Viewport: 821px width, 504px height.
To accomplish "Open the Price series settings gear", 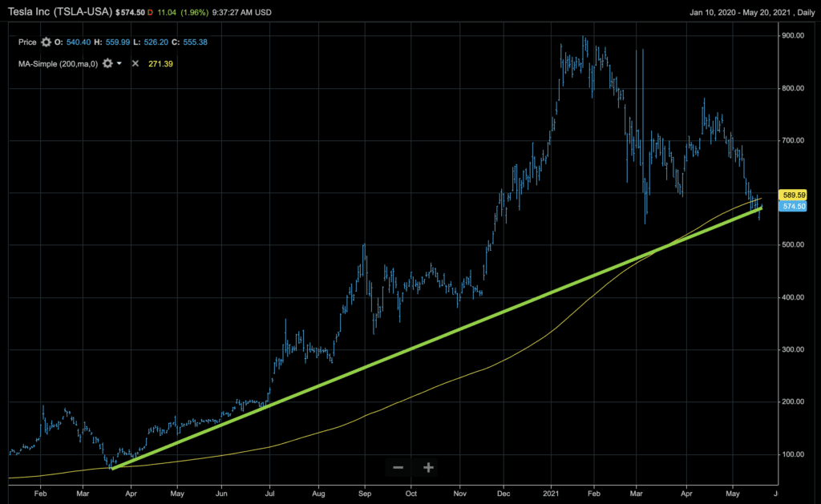I will pyautogui.click(x=46, y=42).
